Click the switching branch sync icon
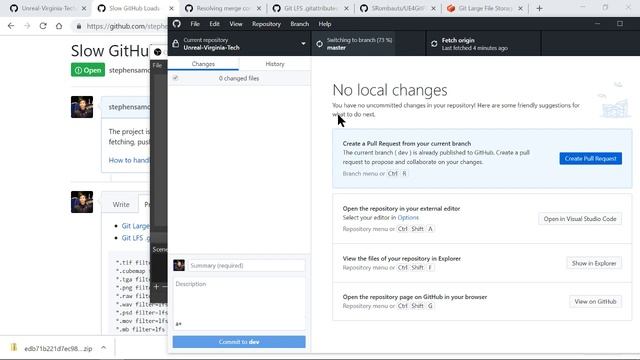The width and height of the screenshot is (640, 360). pos(320,44)
